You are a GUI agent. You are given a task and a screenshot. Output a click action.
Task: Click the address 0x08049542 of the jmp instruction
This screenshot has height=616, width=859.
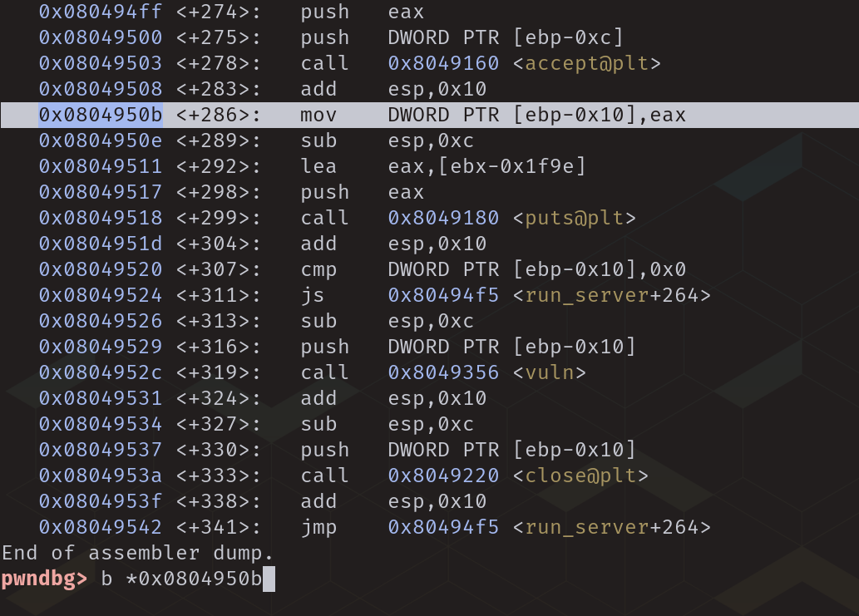coord(100,527)
